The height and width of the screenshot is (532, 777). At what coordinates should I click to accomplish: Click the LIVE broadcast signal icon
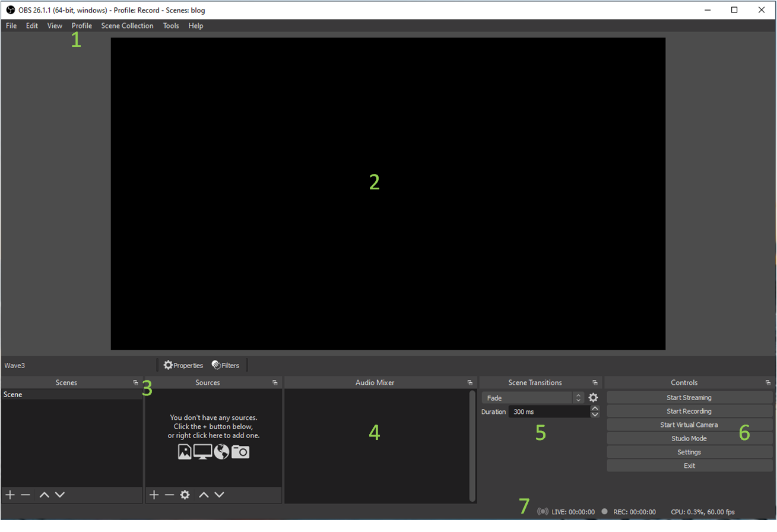pyautogui.click(x=543, y=511)
